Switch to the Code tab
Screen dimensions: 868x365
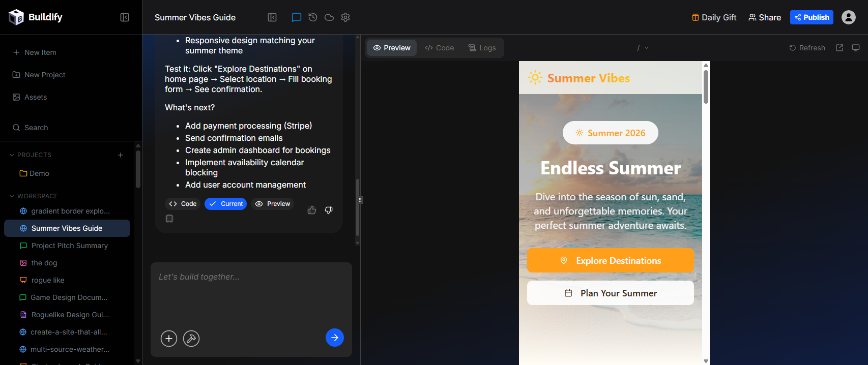(x=440, y=48)
